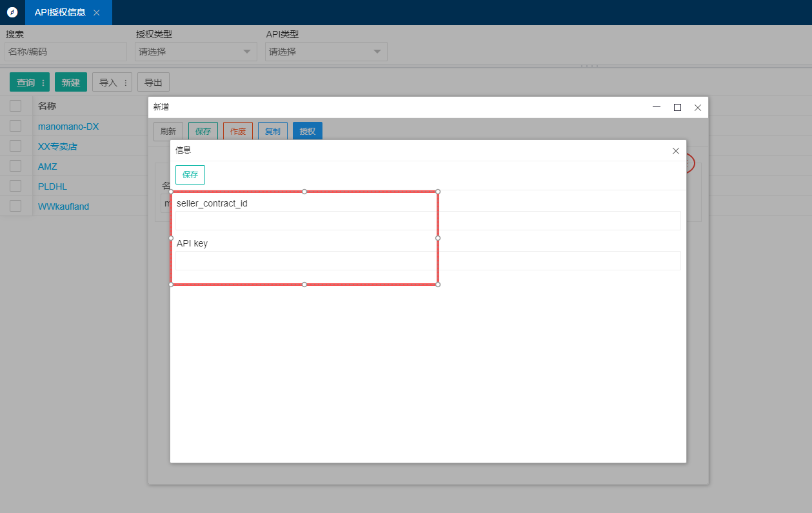The width and height of the screenshot is (812, 513).
Task: Click the blue 授权 button
Action: coord(307,132)
